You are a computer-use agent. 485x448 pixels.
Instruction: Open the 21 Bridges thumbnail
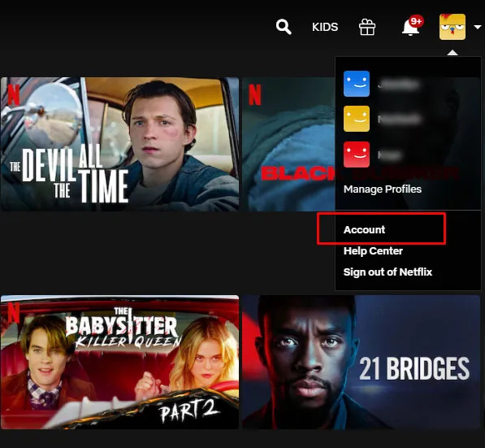pyautogui.click(x=361, y=362)
